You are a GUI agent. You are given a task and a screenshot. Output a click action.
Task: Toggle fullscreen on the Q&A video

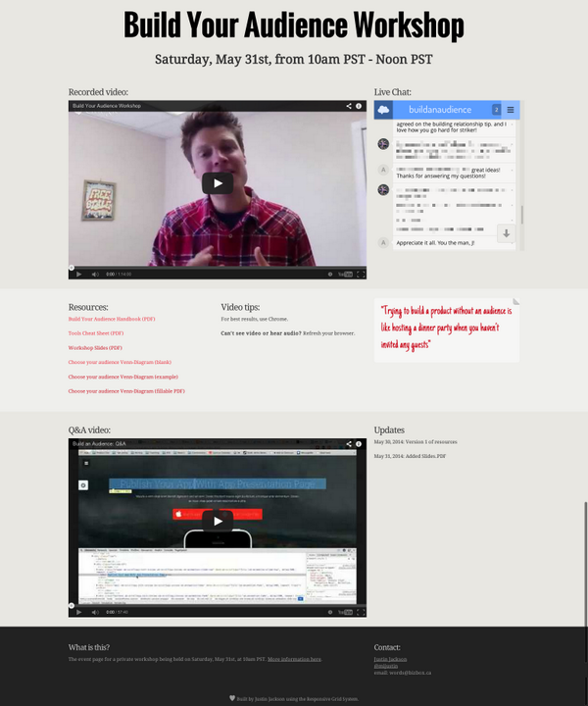[x=361, y=612]
